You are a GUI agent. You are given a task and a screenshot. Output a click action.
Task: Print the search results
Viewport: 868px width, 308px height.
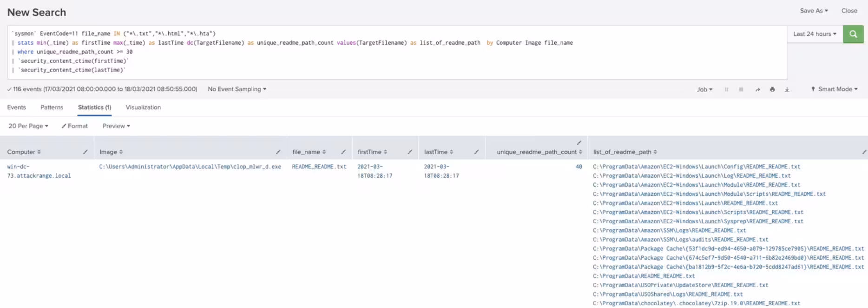[x=772, y=89]
